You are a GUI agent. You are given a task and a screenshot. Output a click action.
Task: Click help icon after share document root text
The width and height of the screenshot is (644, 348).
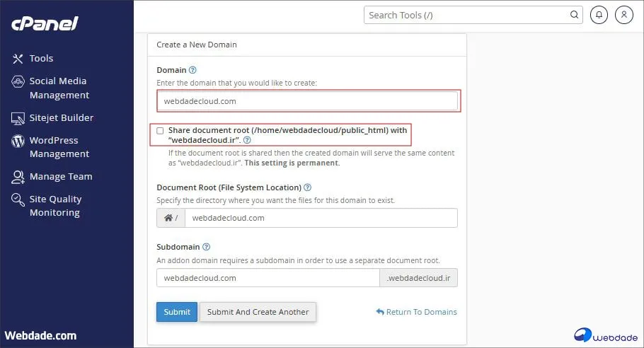click(247, 140)
